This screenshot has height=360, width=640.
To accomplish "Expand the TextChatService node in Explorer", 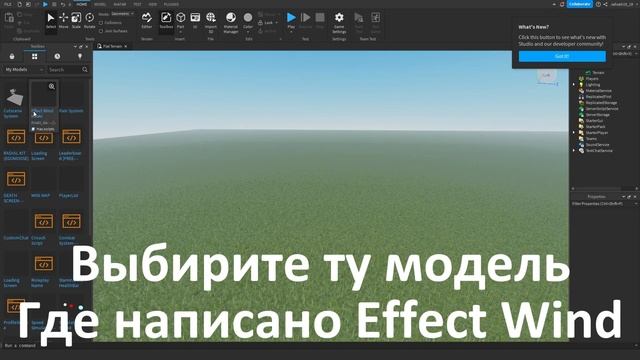I will click(574, 151).
